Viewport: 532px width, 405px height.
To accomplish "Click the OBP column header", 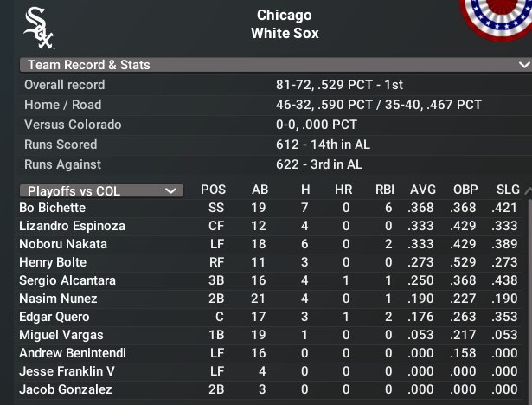I will tap(465, 190).
